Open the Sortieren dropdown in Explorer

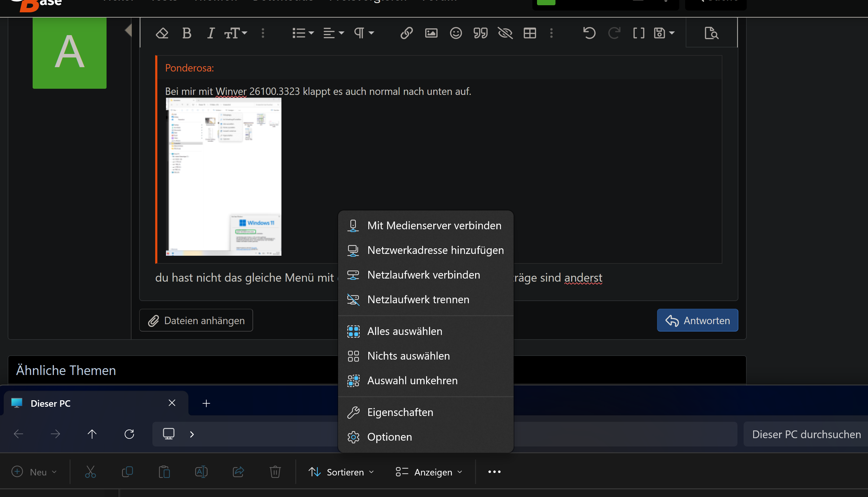341,472
